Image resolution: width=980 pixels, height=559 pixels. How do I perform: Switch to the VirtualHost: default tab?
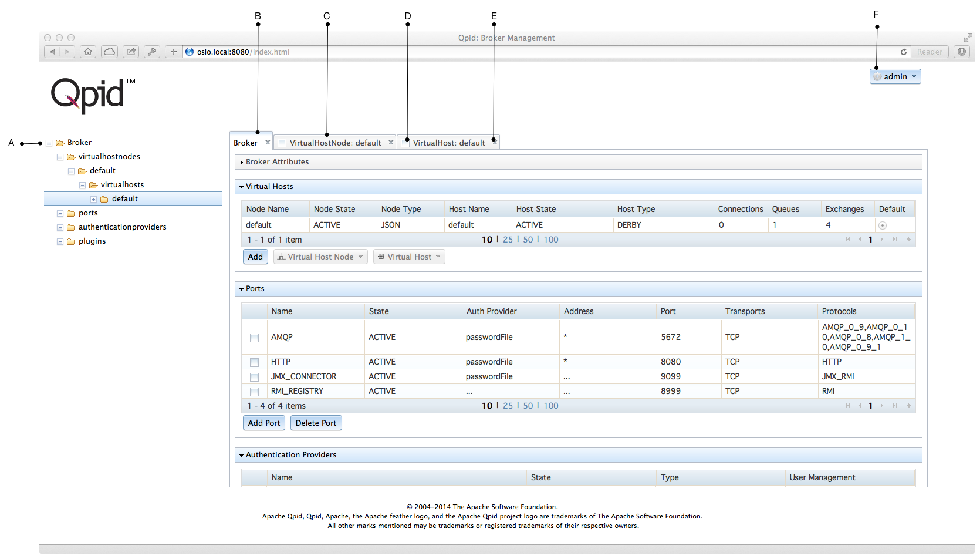448,143
